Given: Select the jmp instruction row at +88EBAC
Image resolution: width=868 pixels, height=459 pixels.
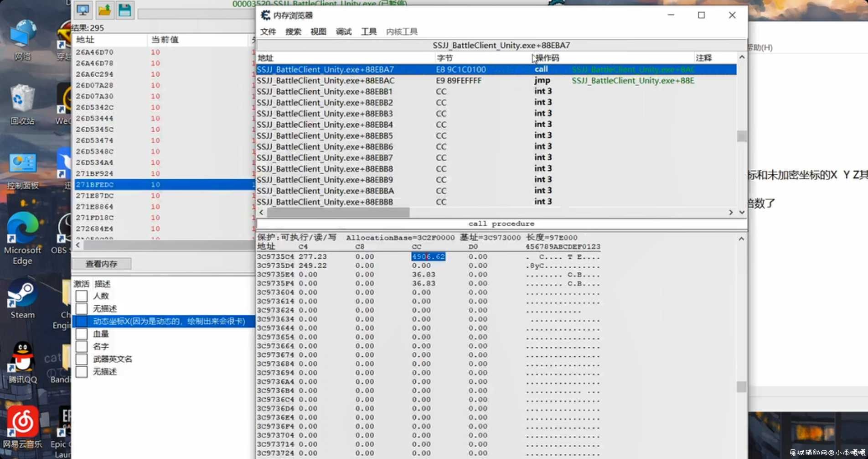Looking at the screenshot, I should [496, 80].
